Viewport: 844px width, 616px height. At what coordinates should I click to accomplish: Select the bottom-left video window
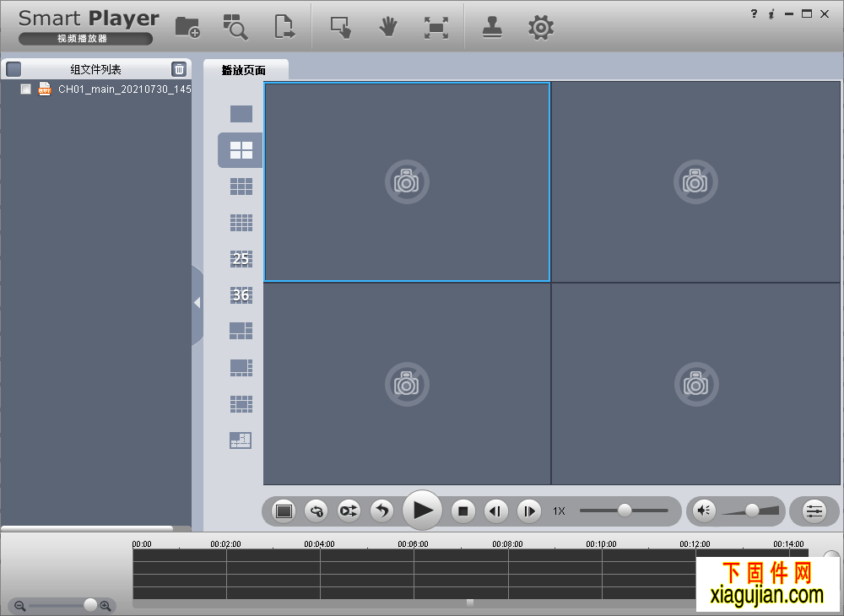(x=407, y=384)
